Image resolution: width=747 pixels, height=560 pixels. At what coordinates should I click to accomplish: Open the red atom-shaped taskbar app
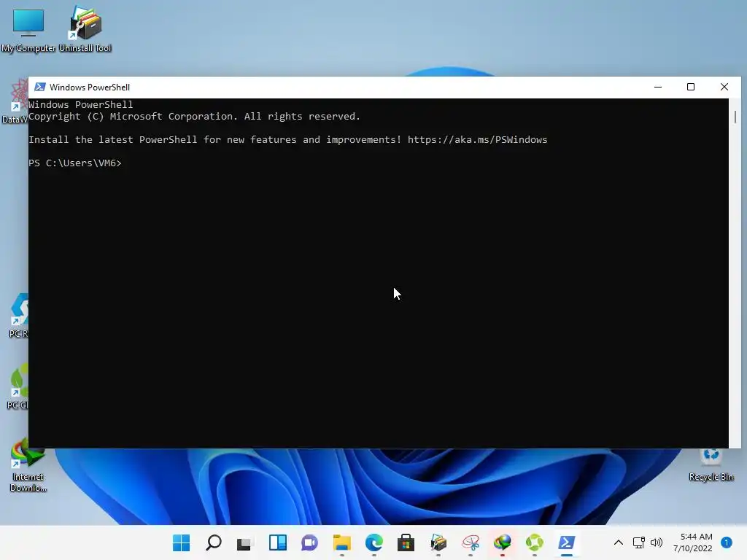pos(471,542)
